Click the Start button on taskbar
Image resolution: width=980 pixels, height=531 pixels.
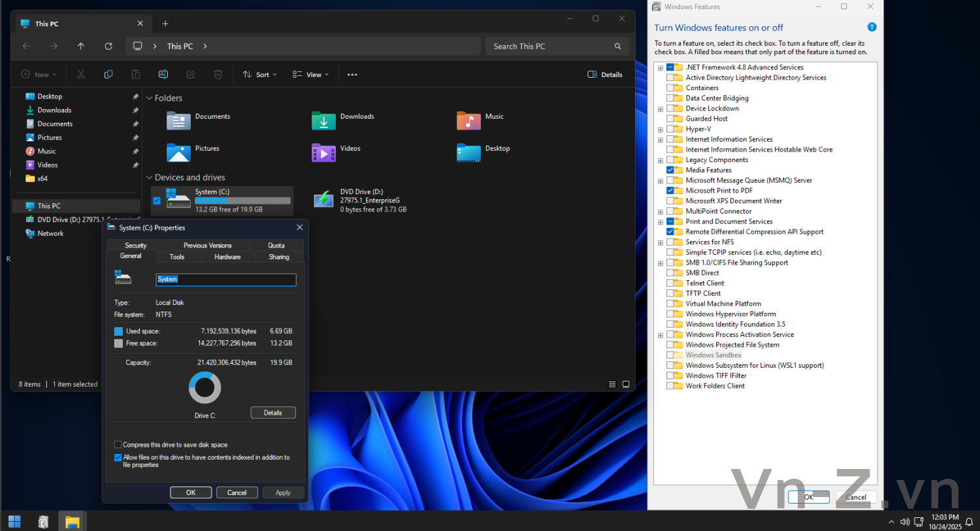(x=14, y=522)
